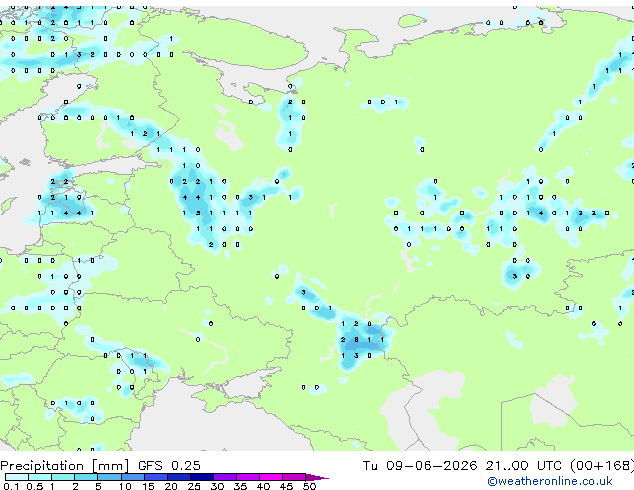Select the "10" legend scale label
The image size is (634, 490).
(x=125, y=486)
